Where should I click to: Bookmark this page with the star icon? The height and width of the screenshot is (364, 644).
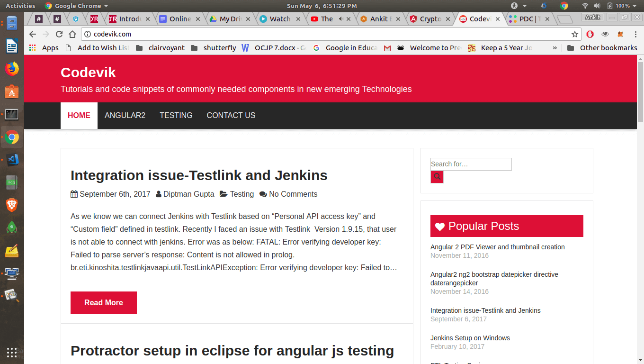(x=574, y=34)
